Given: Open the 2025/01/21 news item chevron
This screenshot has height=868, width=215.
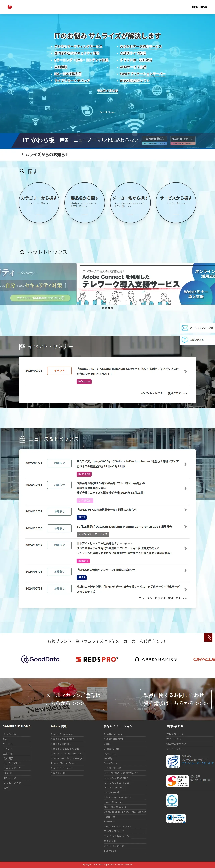Looking at the screenshot, I should point(185,464).
